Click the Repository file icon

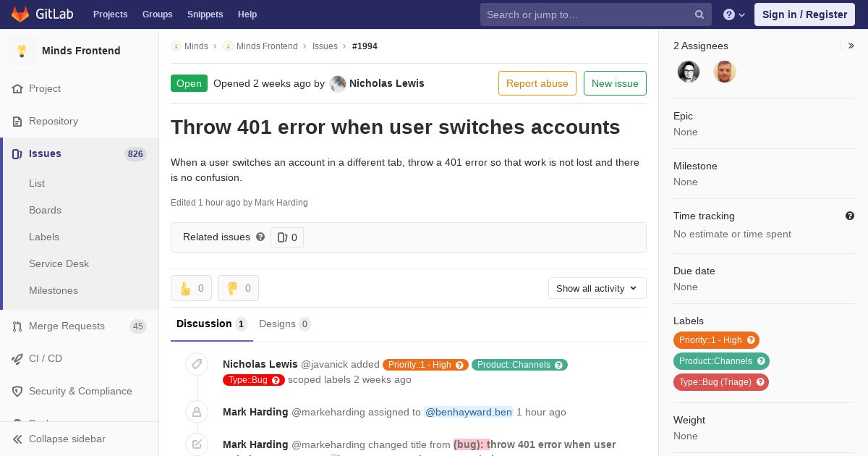(17, 121)
